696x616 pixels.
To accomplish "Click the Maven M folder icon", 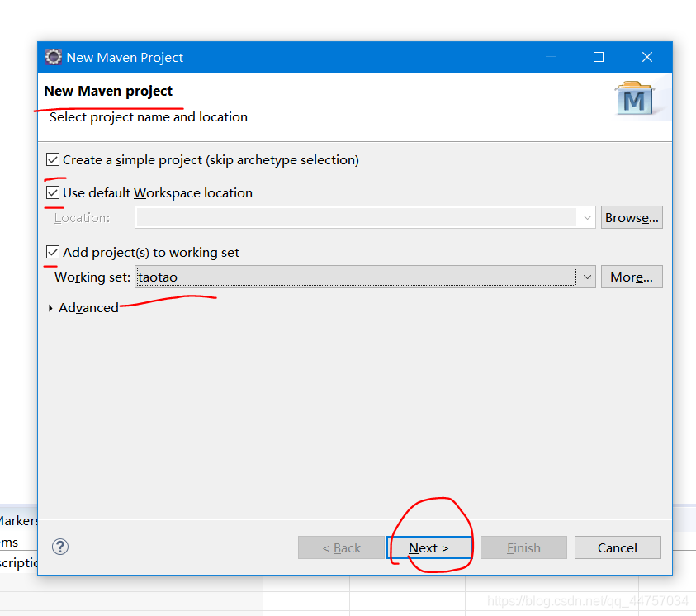I will pos(635,98).
